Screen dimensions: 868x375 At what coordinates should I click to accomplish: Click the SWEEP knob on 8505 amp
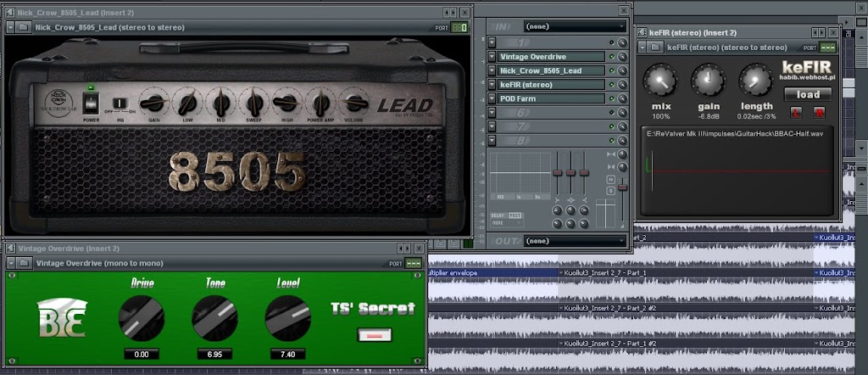pos(254,103)
